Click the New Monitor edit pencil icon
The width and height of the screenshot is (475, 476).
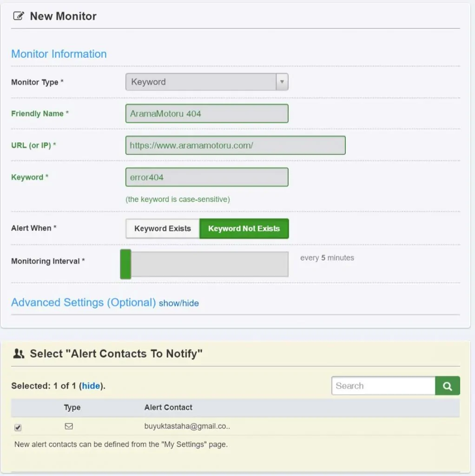19,16
